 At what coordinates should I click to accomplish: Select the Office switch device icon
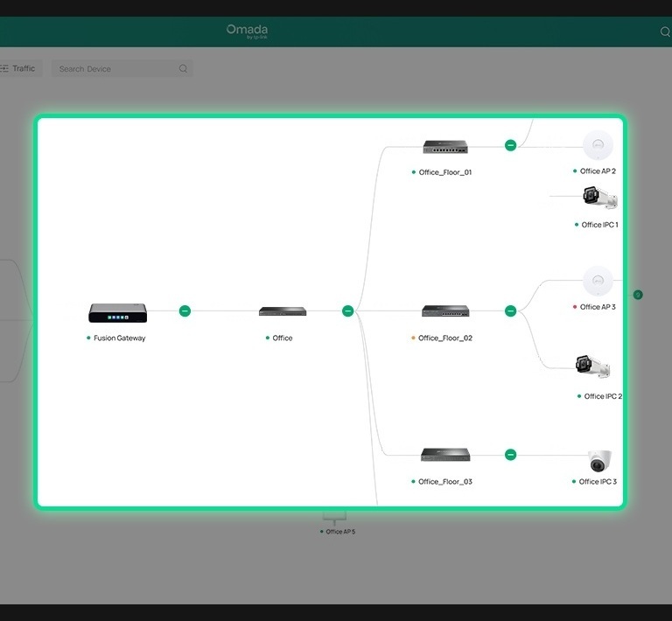point(283,311)
